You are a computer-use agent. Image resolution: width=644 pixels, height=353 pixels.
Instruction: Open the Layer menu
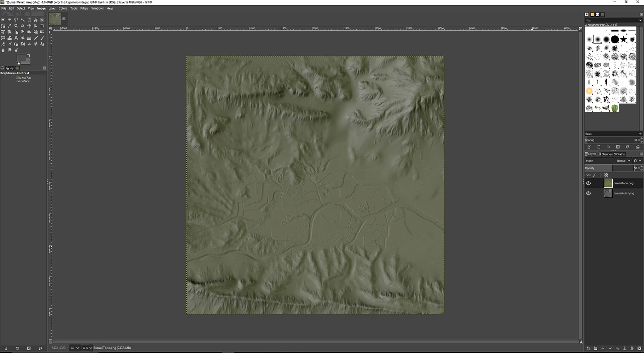tap(52, 8)
